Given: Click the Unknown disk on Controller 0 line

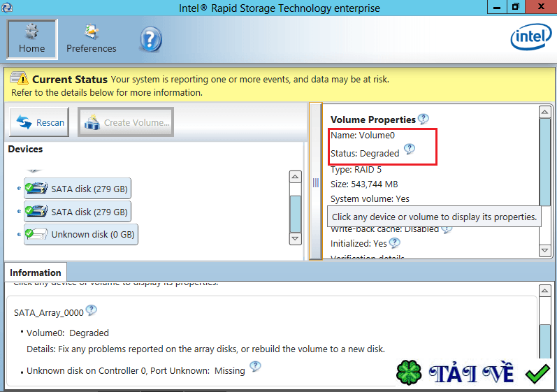Looking at the screenshot, I should click(x=136, y=371).
